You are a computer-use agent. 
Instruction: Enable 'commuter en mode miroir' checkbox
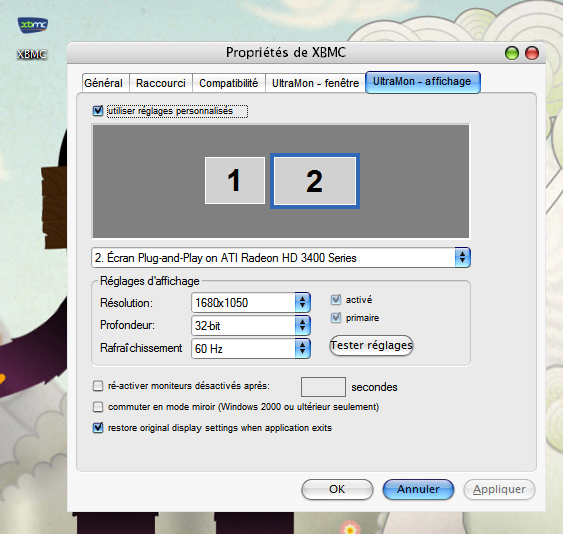tap(98, 407)
